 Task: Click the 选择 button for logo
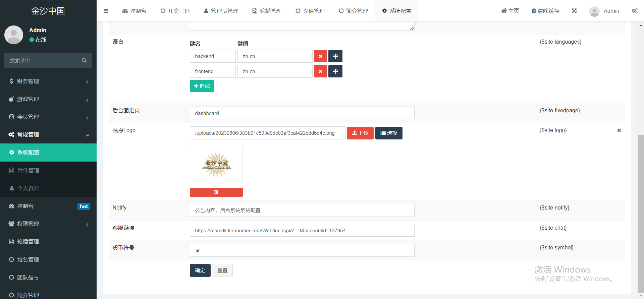pyautogui.click(x=389, y=133)
